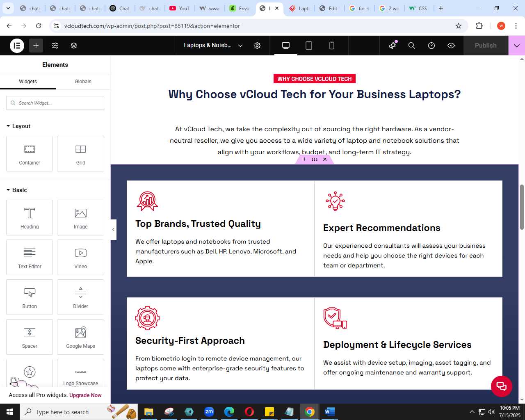The height and width of the screenshot is (420, 525).
Task: Click the Upgrade Now link
Action: [x=85, y=395]
